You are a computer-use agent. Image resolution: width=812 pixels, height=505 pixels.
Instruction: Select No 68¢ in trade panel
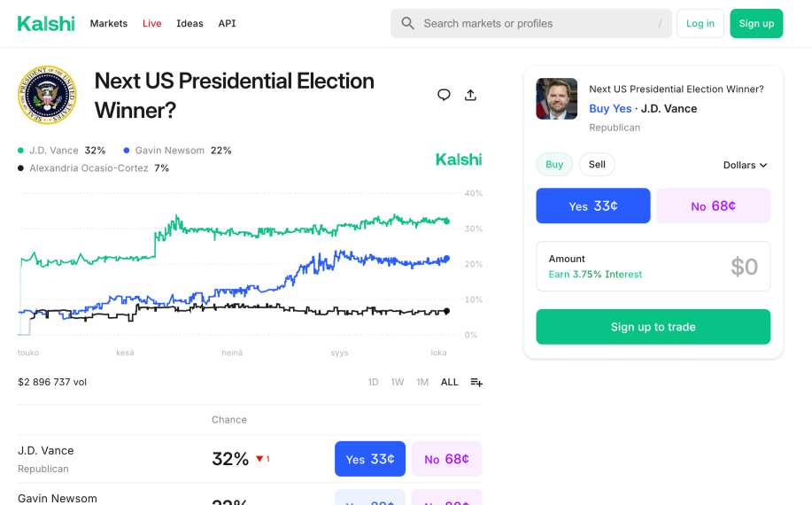tap(713, 206)
